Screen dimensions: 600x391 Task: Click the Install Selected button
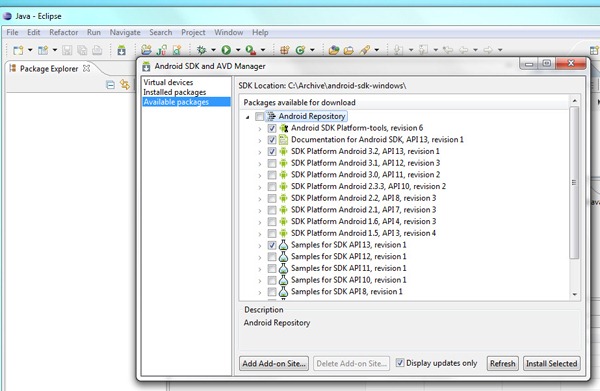(551, 363)
